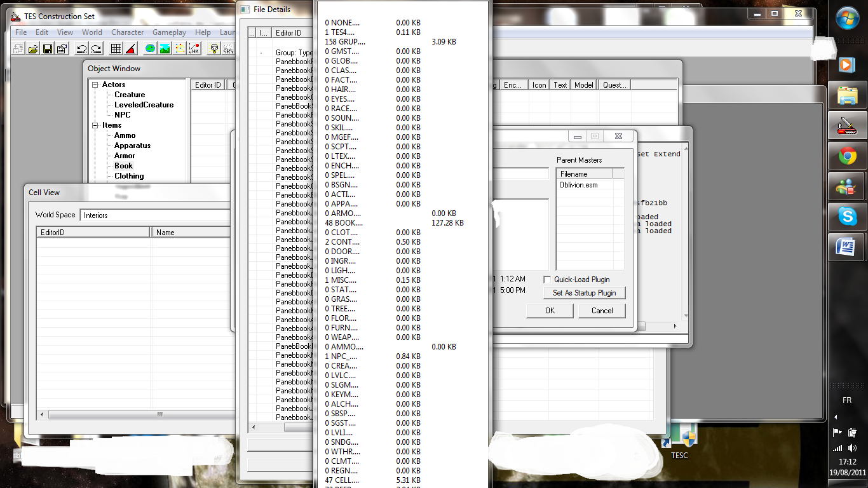Open the clock showing 17:12
The height and width of the screenshot is (488, 868).
pos(847,462)
